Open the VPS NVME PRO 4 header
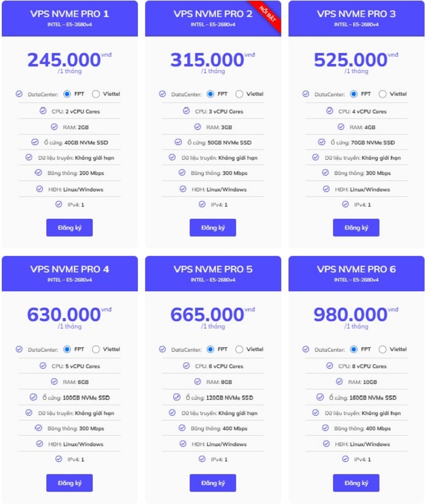 click(70, 274)
